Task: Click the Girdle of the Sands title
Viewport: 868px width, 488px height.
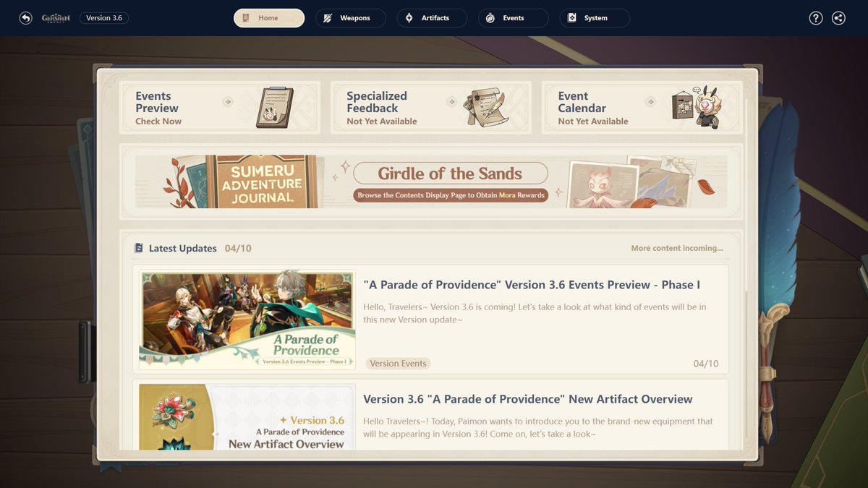Action: [x=450, y=174]
